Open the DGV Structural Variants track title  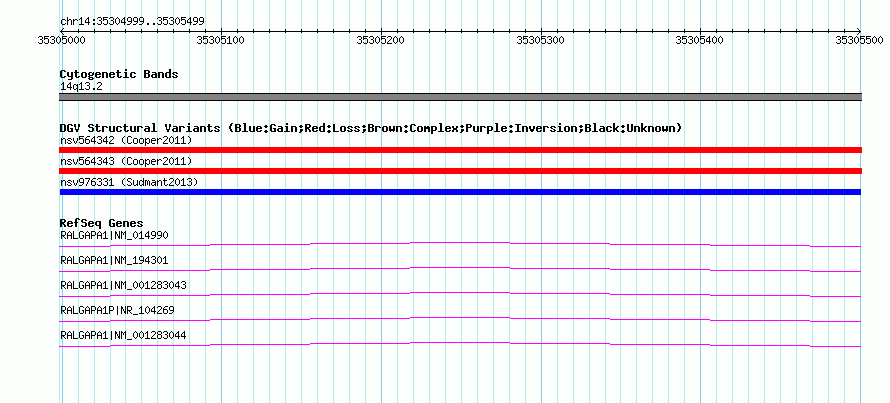371,128
